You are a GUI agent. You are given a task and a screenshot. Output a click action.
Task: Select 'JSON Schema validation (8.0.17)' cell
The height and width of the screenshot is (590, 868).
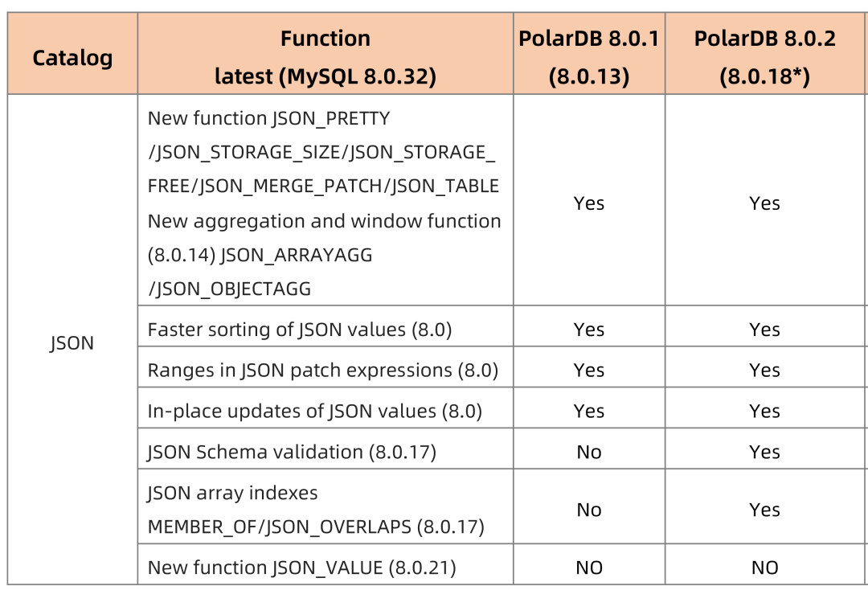292,453
